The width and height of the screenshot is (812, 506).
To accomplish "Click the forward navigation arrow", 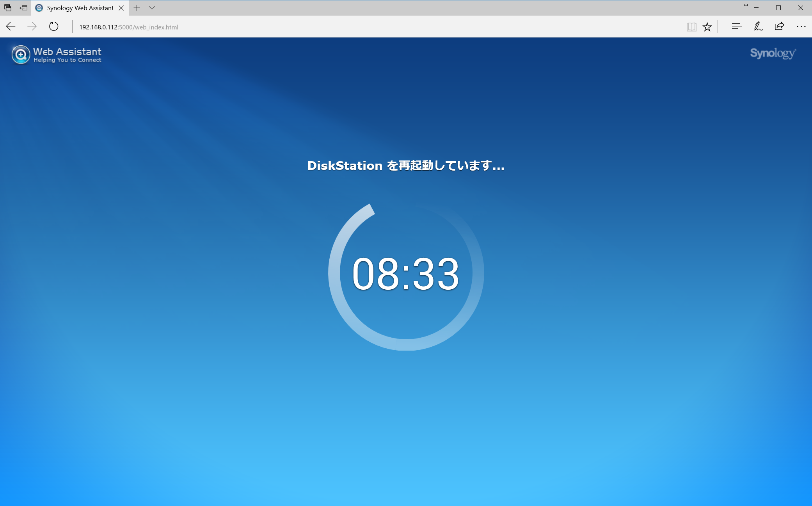I will coord(32,27).
